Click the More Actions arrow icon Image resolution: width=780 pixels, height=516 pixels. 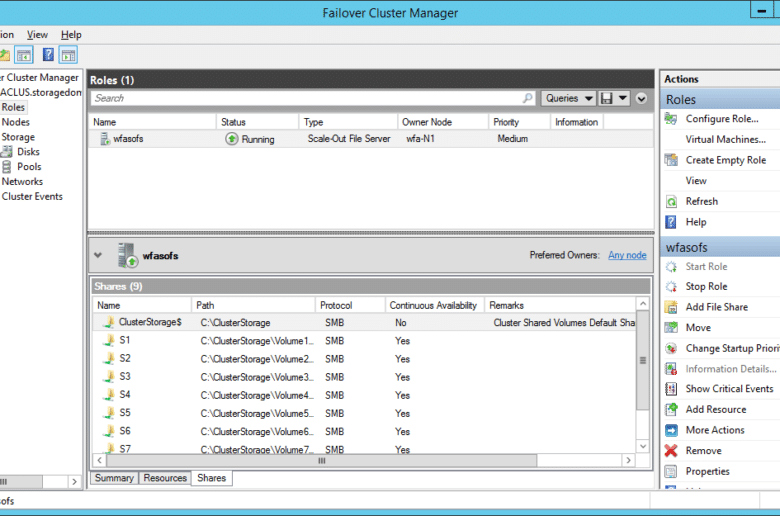pos(671,430)
